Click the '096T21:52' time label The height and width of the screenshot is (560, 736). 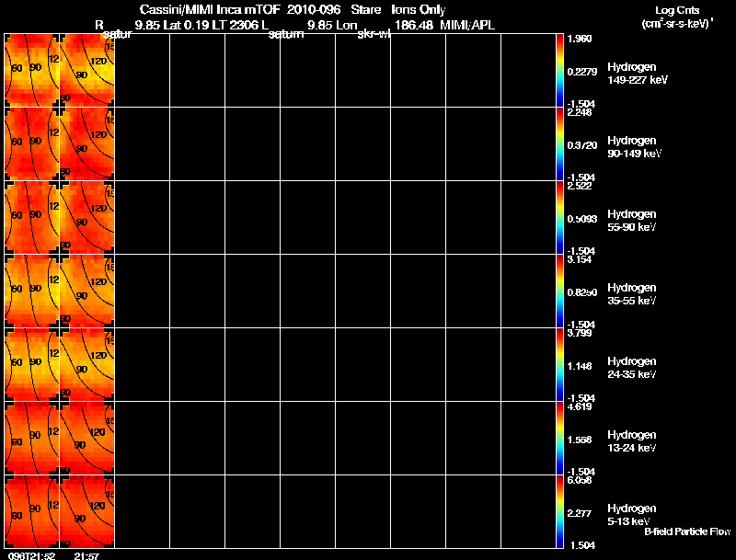31,555
